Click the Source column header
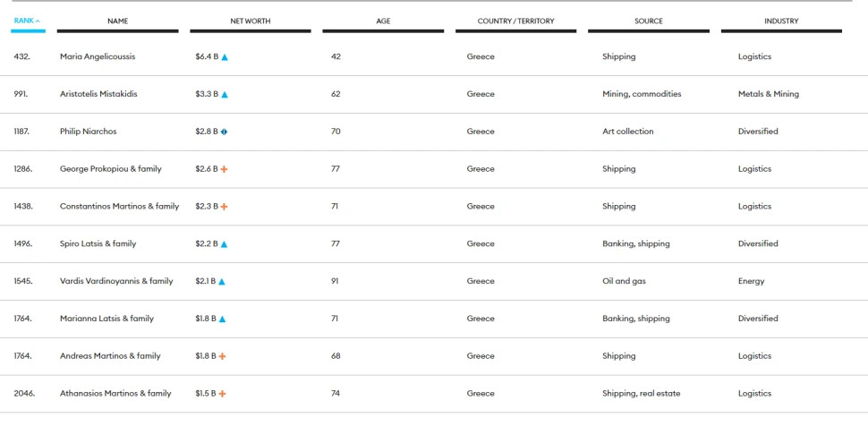 [x=649, y=21]
